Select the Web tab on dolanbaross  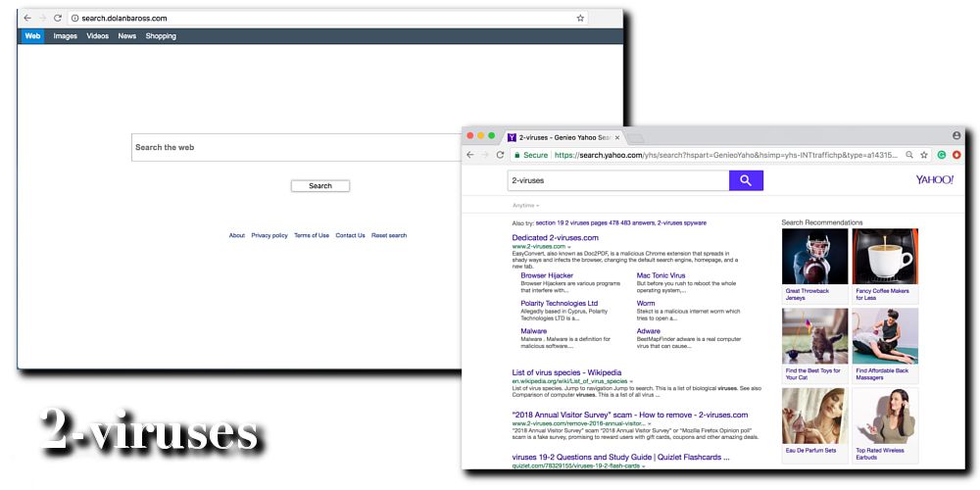coord(32,36)
